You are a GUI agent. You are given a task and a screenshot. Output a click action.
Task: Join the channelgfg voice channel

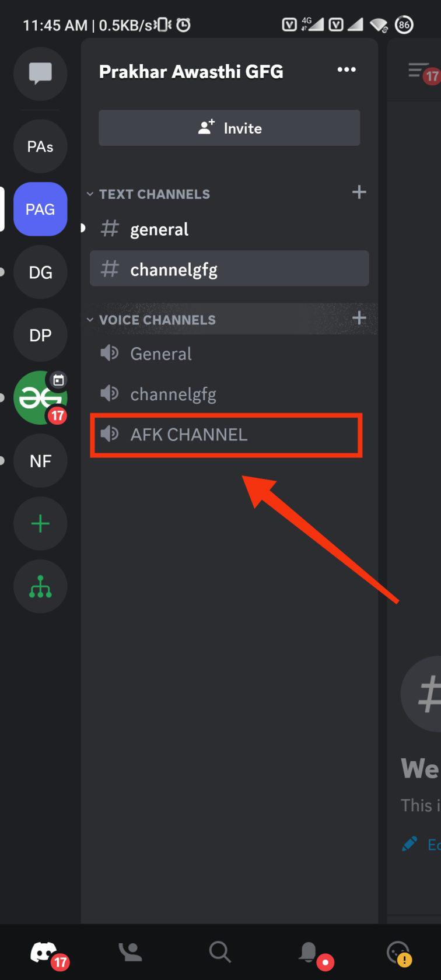229,394
